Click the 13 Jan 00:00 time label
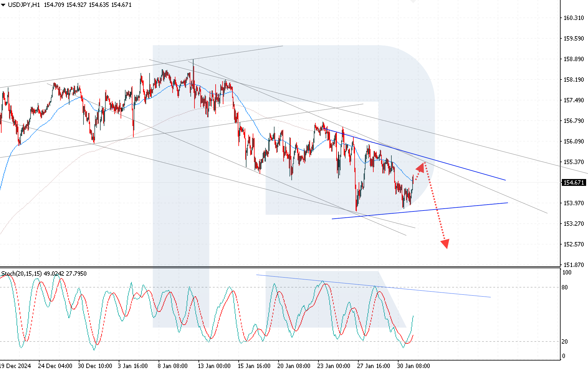 (214, 366)
